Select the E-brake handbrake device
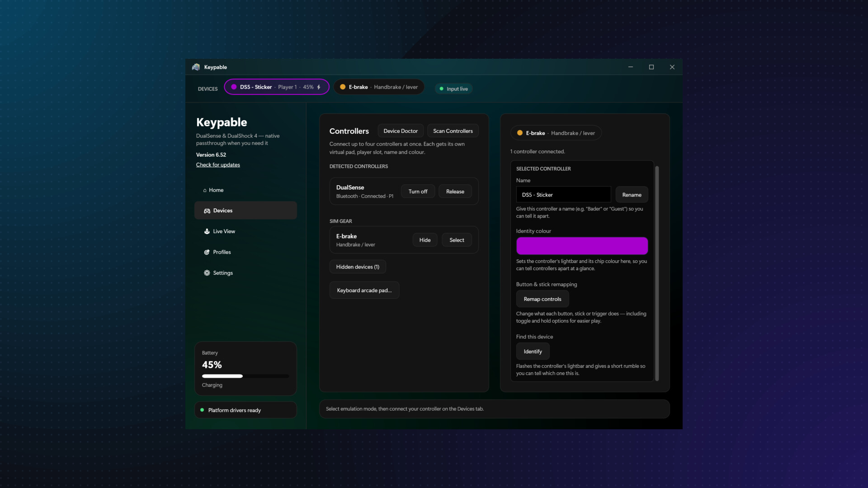Image resolution: width=868 pixels, height=488 pixels. click(457, 240)
